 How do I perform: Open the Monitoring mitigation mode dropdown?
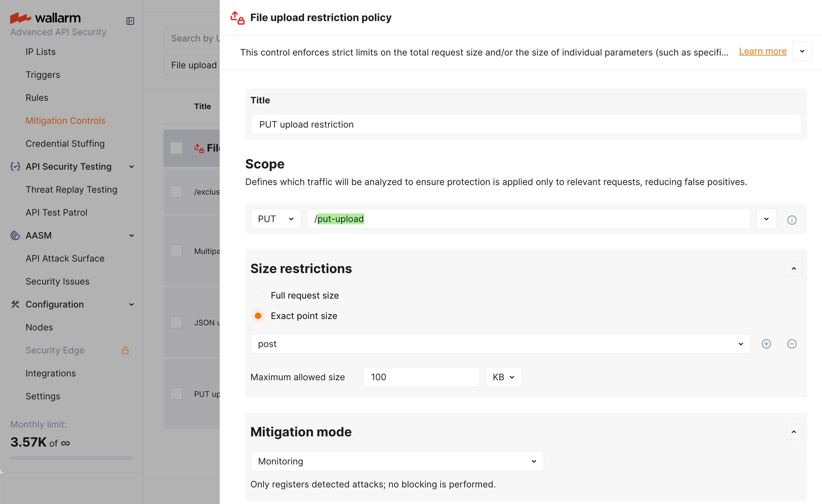pyautogui.click(x=397, y=461)
